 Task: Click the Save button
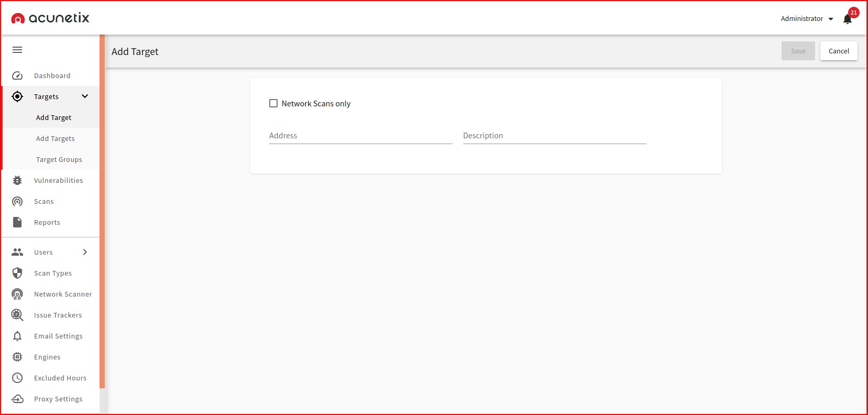pos(798,51)
